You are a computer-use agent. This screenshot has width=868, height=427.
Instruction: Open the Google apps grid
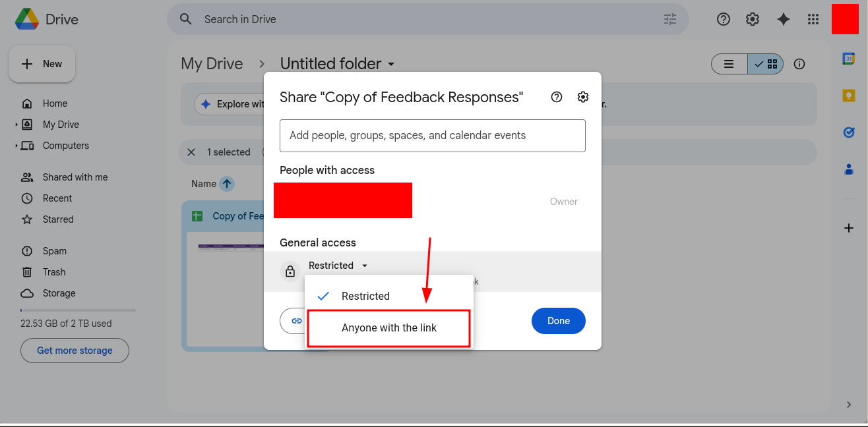coord(813,19)
